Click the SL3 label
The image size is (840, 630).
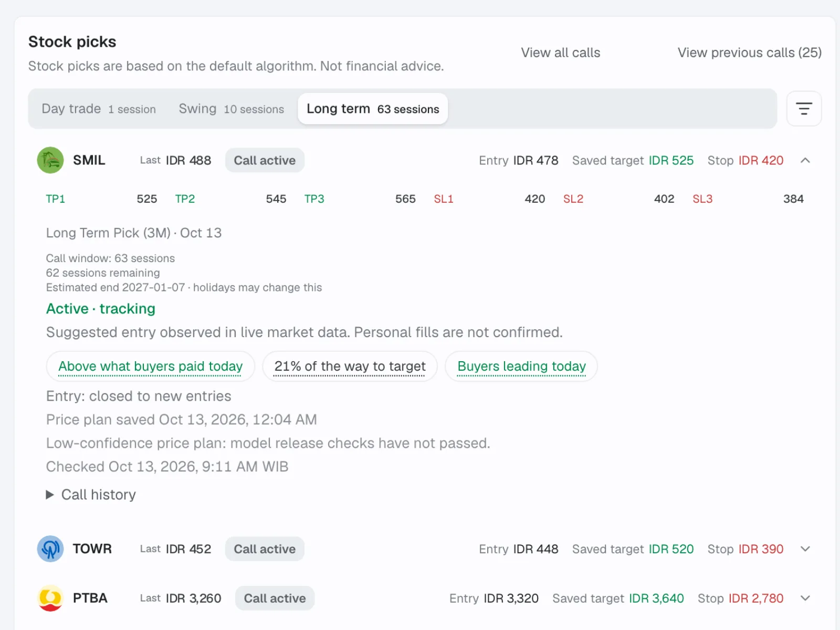(702, 199)
